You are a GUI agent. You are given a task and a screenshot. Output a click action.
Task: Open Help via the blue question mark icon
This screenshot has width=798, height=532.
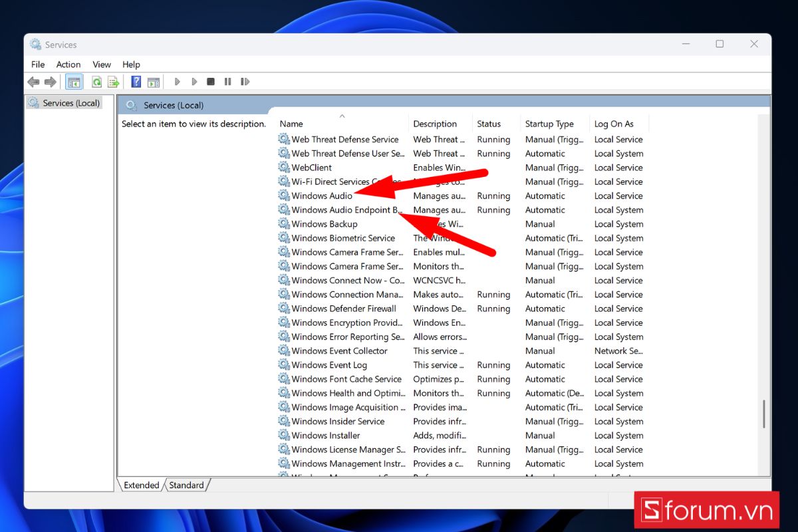click(x=136, y=82)
